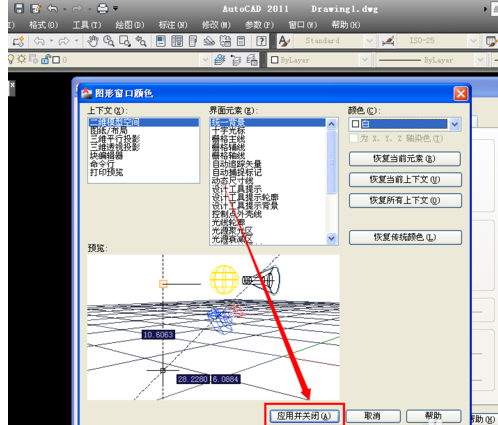498x425 pixels.
Task: Toggle layer lock padlock icon
Action: coord(46,60)
